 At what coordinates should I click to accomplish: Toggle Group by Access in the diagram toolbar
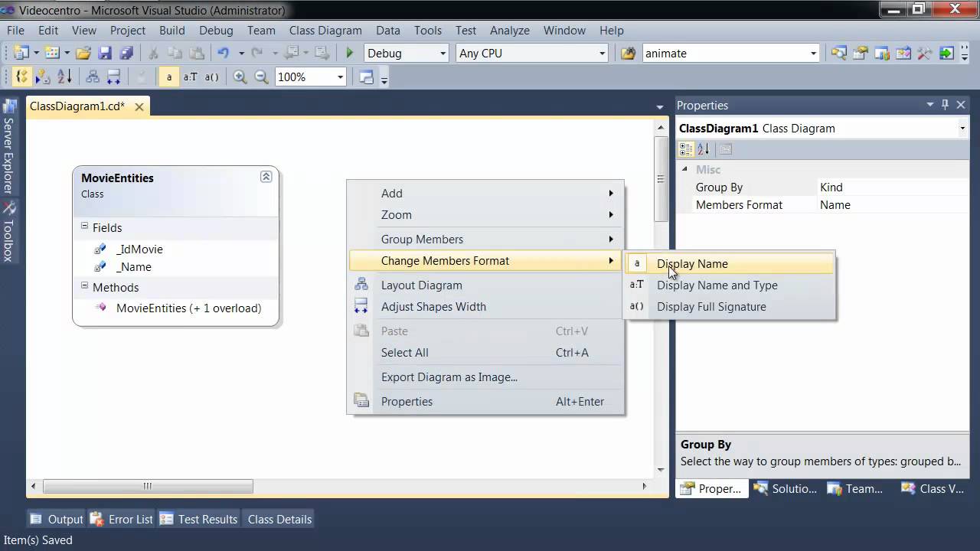coord(43,77)
